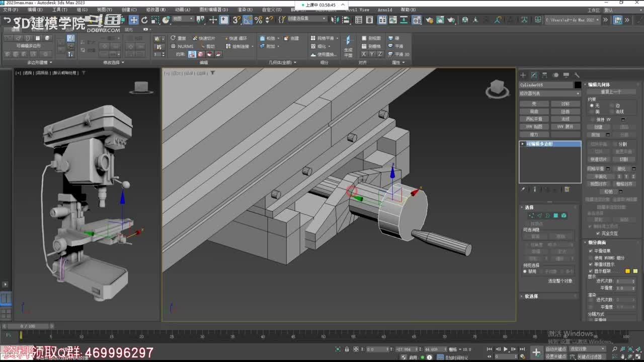Toggle Percent Snap icon
This screenshot has height=362, width=644.
258,20
